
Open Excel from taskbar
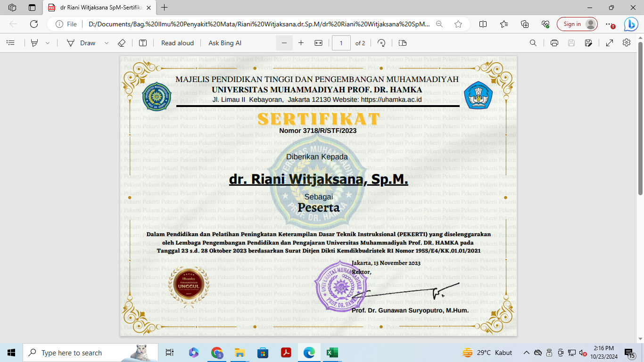tap(332, 353)
